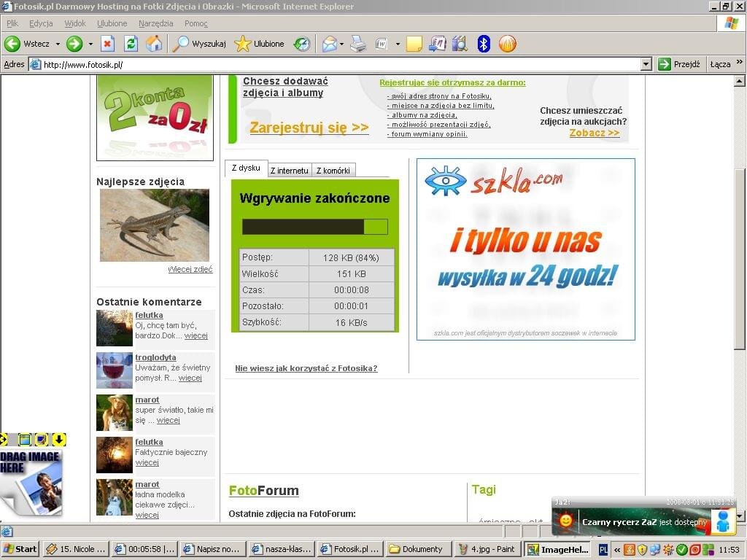Expand the Back button history dropdown arrow
Screen dimensions: 747x560
(x=58, y=44)
